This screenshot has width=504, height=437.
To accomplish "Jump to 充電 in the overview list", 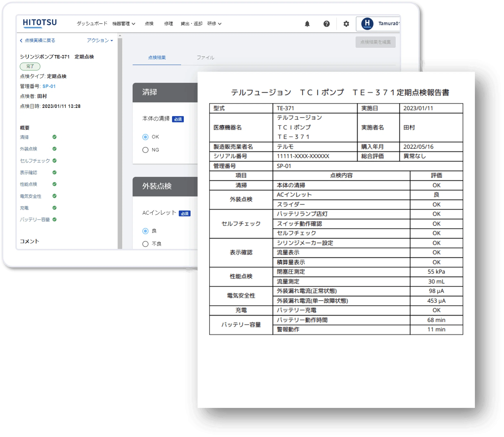I will pyautogui.click(x=24, y=208).
